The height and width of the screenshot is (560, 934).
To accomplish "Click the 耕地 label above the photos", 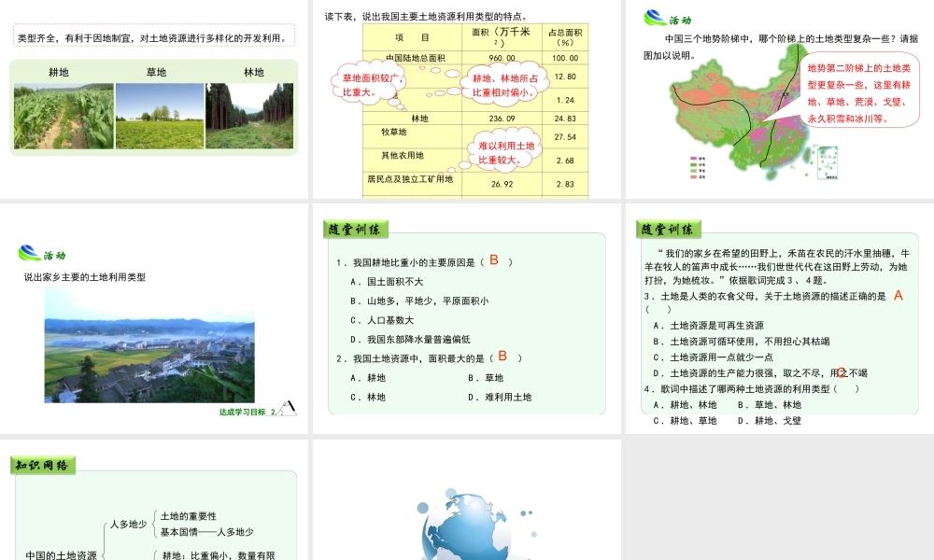I will pyautogui.click(x=58, y=72).
